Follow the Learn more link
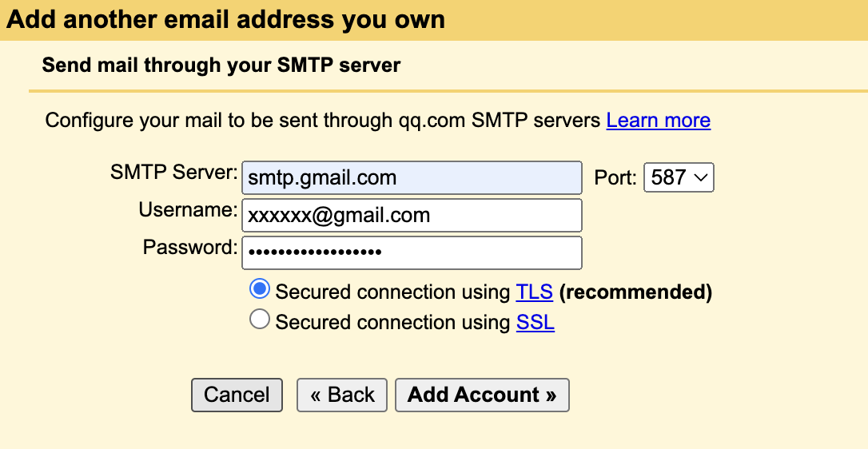This screenshot has width=868, height=449. tap(659, 120)
